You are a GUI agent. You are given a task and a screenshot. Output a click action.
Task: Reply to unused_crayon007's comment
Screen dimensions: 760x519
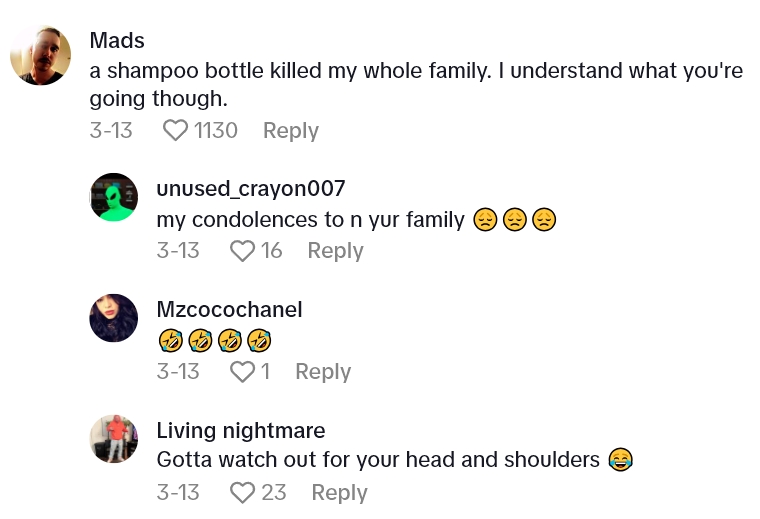pyautogui.click(x=335, y=251)
